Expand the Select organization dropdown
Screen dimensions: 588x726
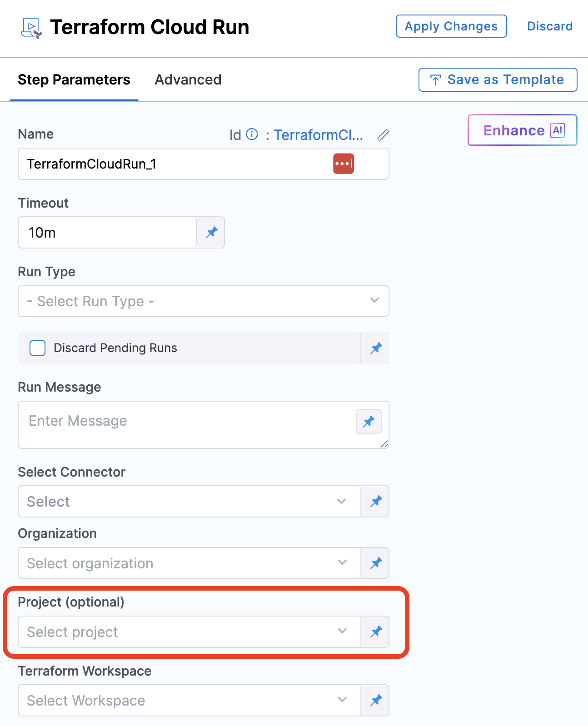[189, 563]
